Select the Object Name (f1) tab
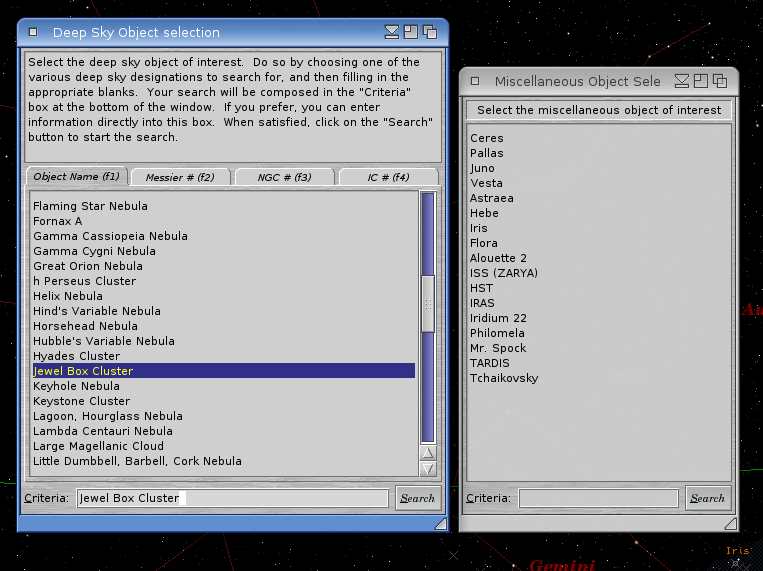This screenshot has height=571, width=763. point(76,177)
